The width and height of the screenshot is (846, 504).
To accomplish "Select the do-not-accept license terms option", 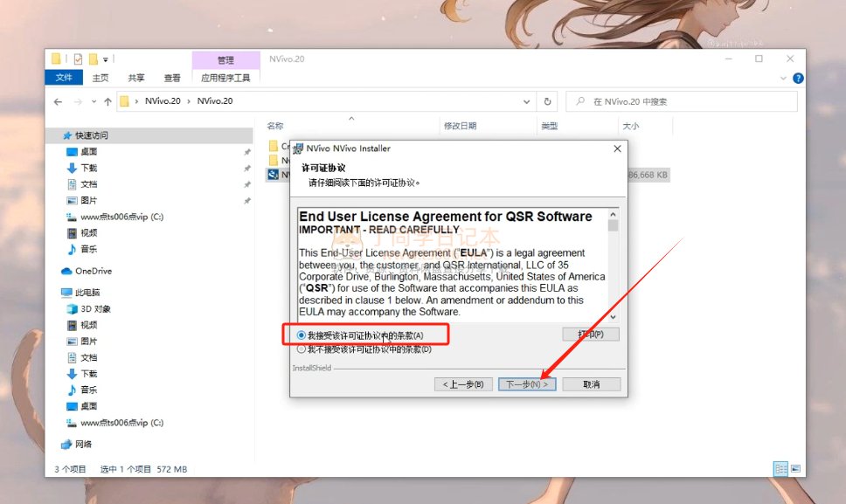I will click(x=301, y=349).
